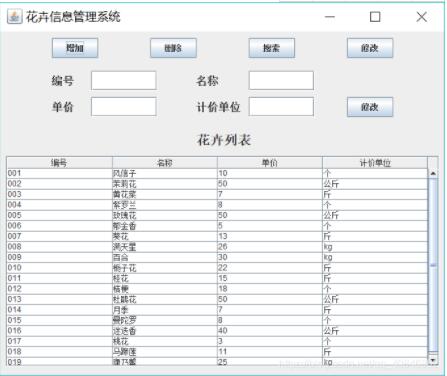Click the table scrollbar up arrow
This screenshot has height=376, width=447.
[433, 173]
